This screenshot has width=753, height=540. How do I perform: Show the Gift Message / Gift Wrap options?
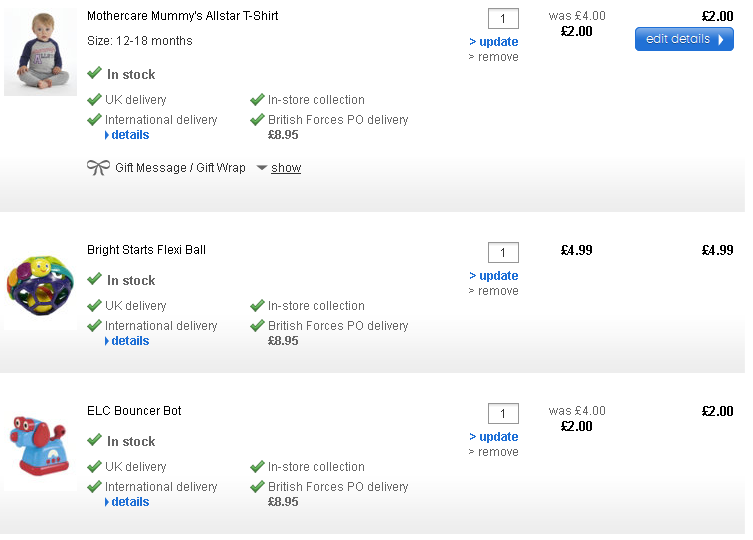(x=285, y=168)
